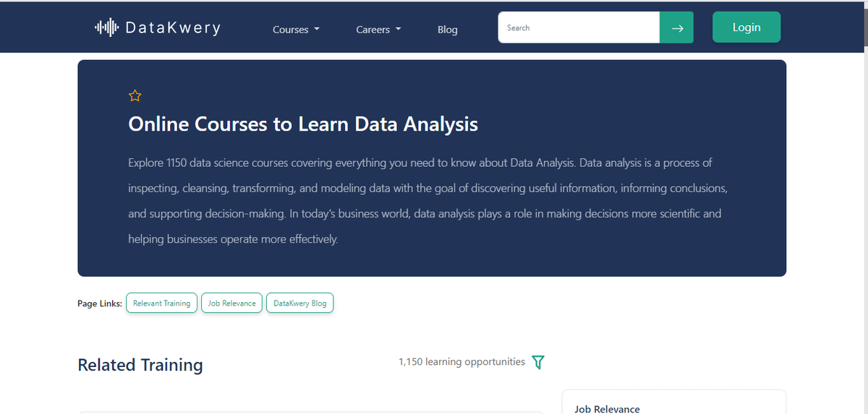This screenshot has height=414, width=868.
Task: Expand the Courses dropdown menu
Action: click(296, 30)
